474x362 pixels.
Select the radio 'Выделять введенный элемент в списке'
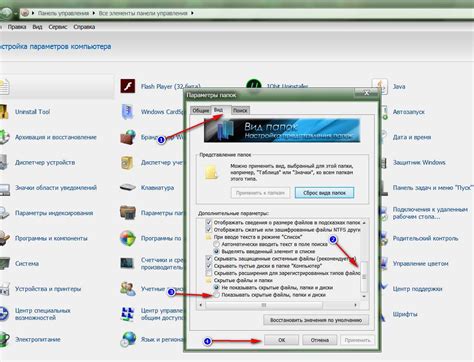(x=217, y=251)
